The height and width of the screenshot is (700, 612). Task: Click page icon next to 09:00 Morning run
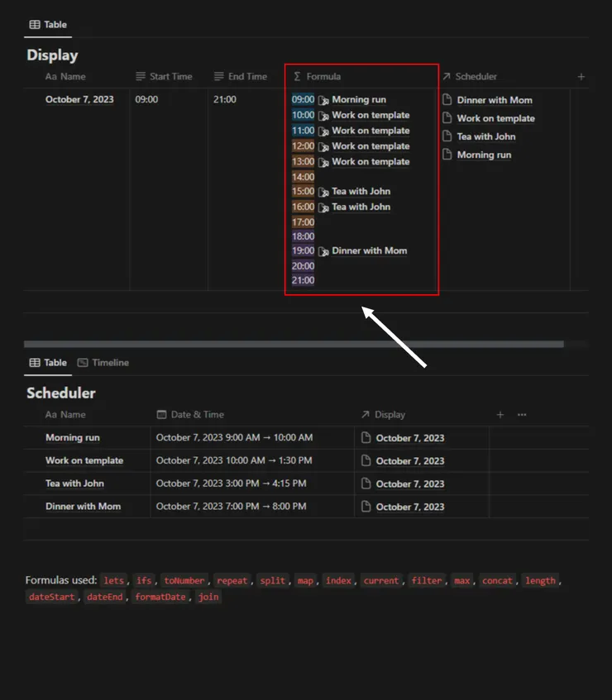click(x=323, y=100)
